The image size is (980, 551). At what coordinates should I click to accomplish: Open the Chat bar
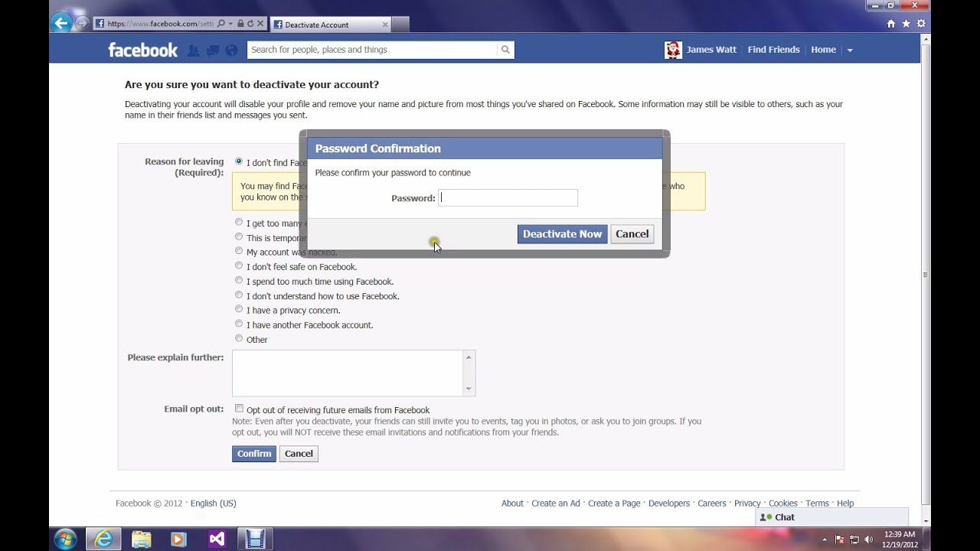pos(831,517)
